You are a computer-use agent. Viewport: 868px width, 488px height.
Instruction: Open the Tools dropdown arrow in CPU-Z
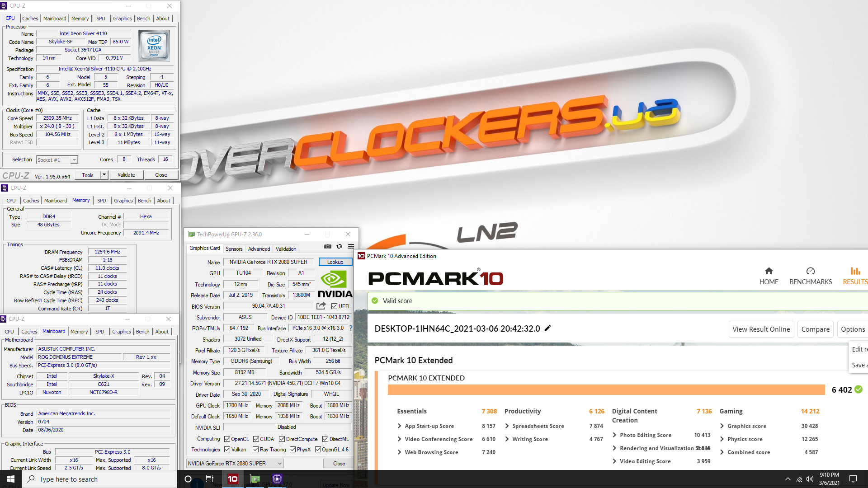(104, 175)
